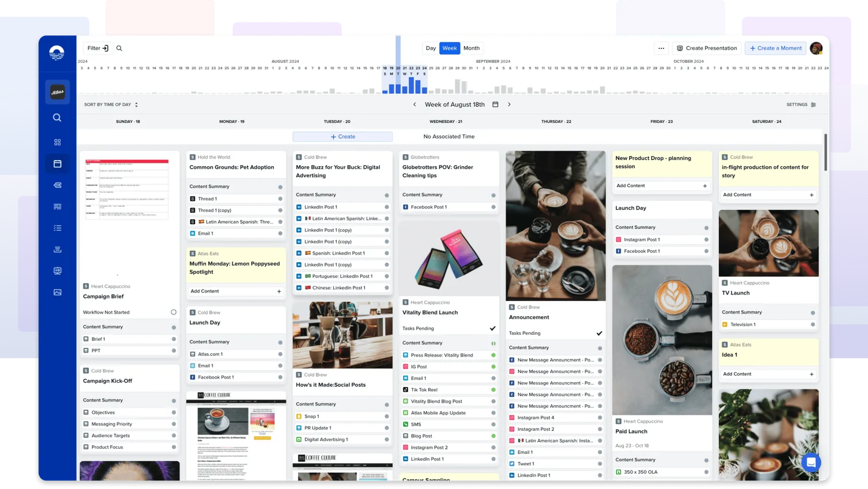Open the chat support bubble icon
This screenshot has height=489, width=868.
[811, 462]
